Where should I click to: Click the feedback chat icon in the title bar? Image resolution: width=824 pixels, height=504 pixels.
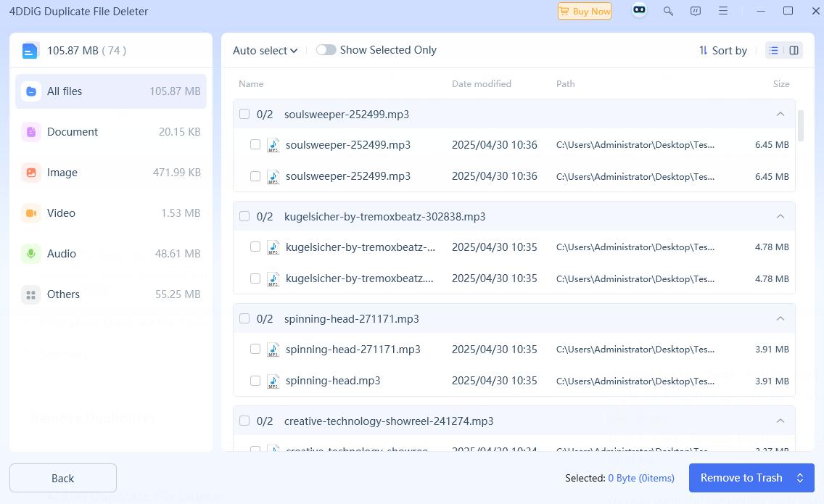tap(696, 11)
